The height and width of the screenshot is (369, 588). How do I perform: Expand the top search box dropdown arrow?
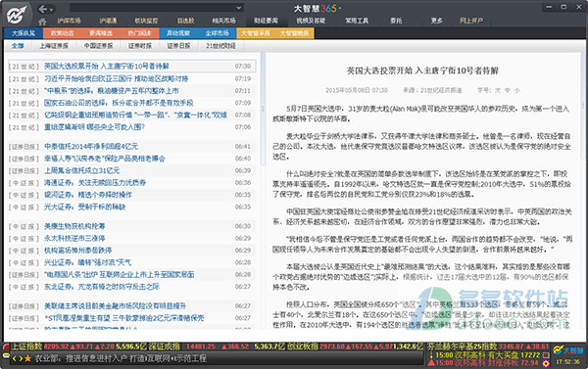(x=238, y=8)
